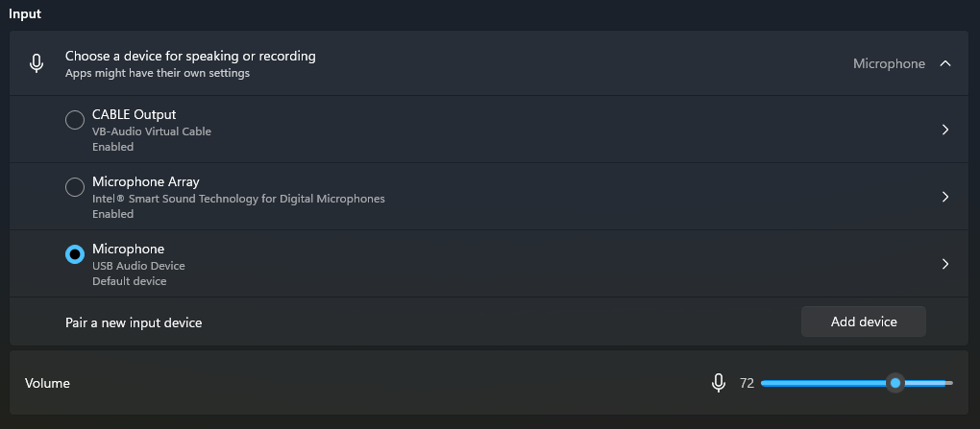This screenshot has height=429, width=980.
Task: Select the Microphone Array radio button
Action: (74, 187)
